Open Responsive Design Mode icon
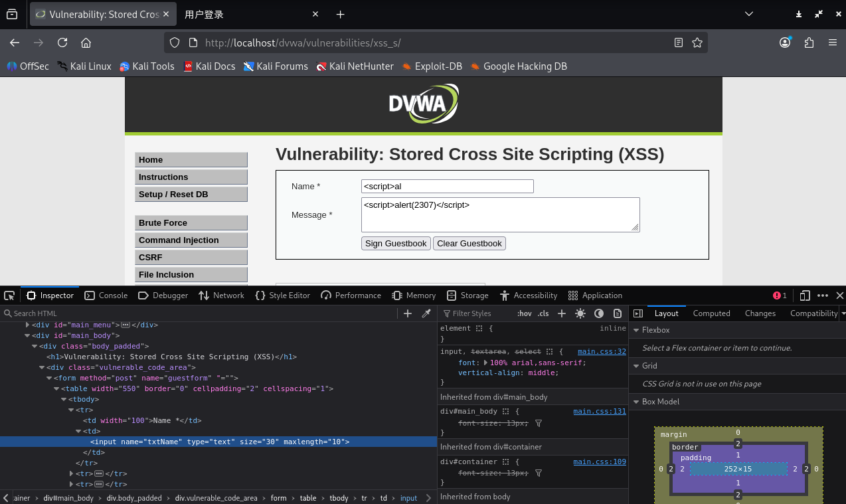The height and width of the screenshot is (504, 846). pos(805,295)
